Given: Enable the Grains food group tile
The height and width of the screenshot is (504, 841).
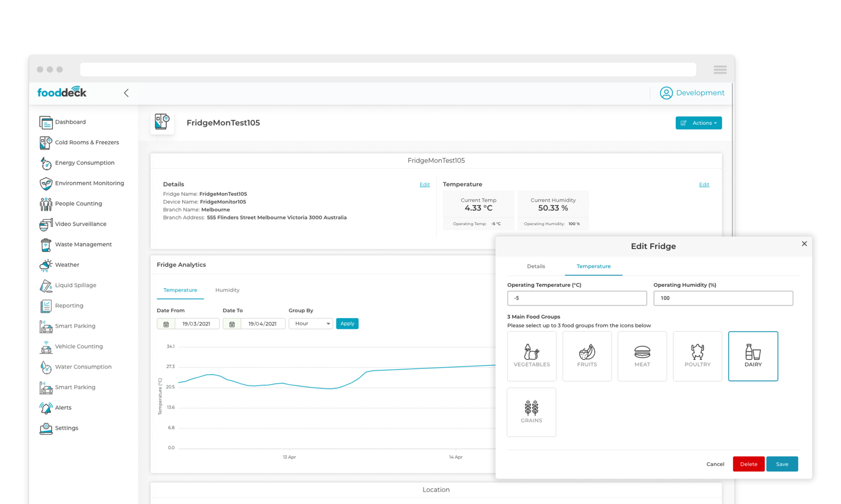Looking at the screenshot, I should coord(531,412).
